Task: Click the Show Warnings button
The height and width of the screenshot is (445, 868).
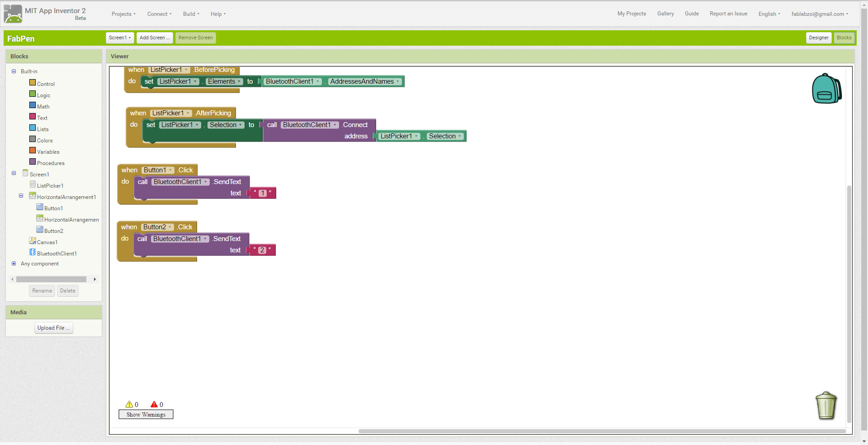Action: (x=146, y=414)
